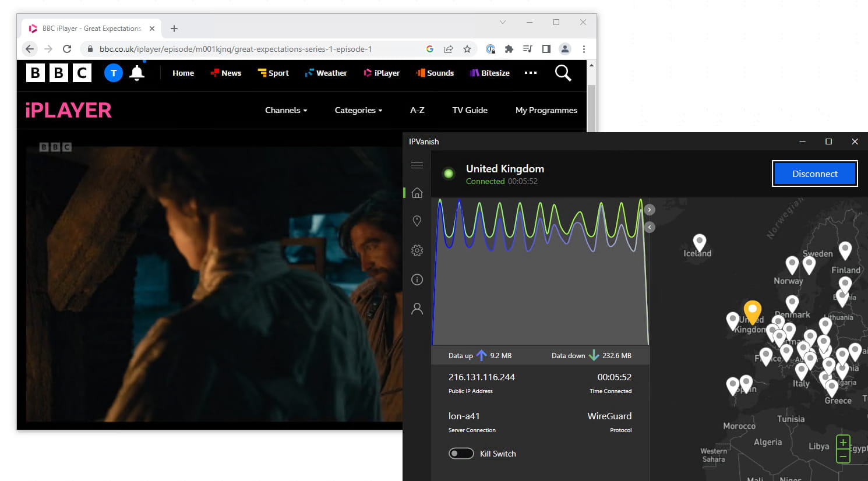This screenshot has height=481, width=868.
Task: Open the My Programmes link
Action: point(546,110)
